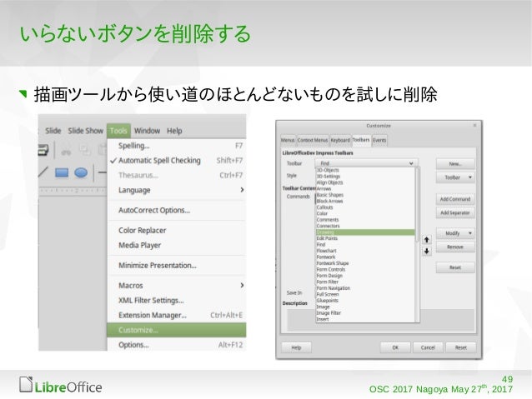The width and height of the screenshot is (532, 399).
Task: Open the Window menu
Action: (147, 131)
